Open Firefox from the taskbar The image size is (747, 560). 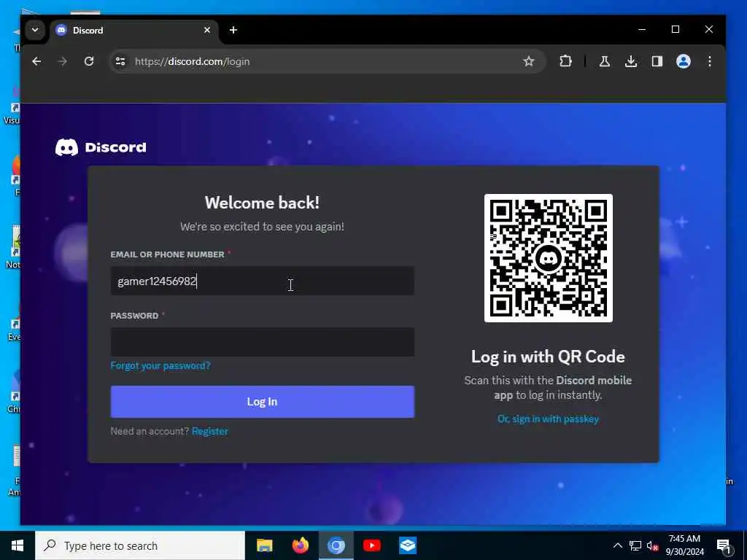(x=300, y=545)
